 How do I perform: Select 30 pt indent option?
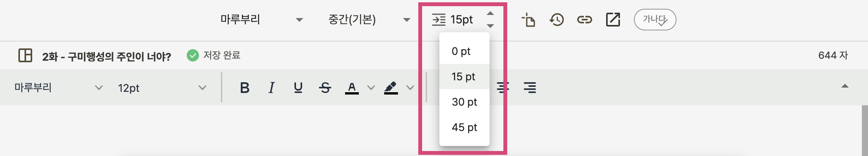coord(464,102)
